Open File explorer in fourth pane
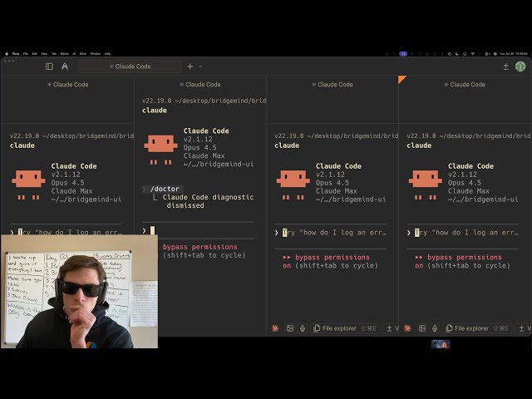The image size is (532, 399). coord(477,328)
